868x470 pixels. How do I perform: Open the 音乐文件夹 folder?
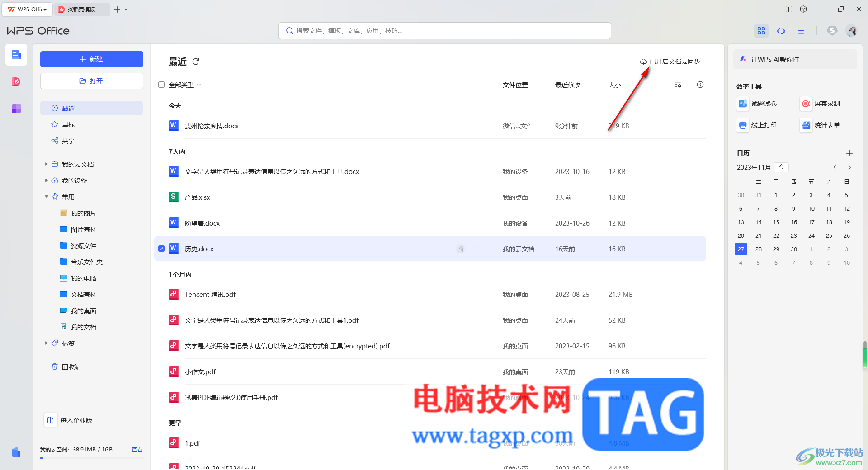(x=82, y=262)
